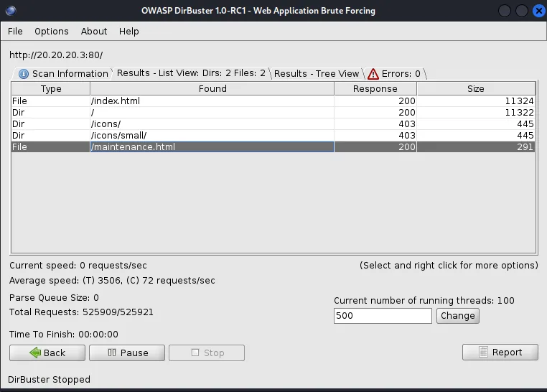Click the disabled Stop button
This screenshot has height=392, width=547.
[x=207, y=353]
